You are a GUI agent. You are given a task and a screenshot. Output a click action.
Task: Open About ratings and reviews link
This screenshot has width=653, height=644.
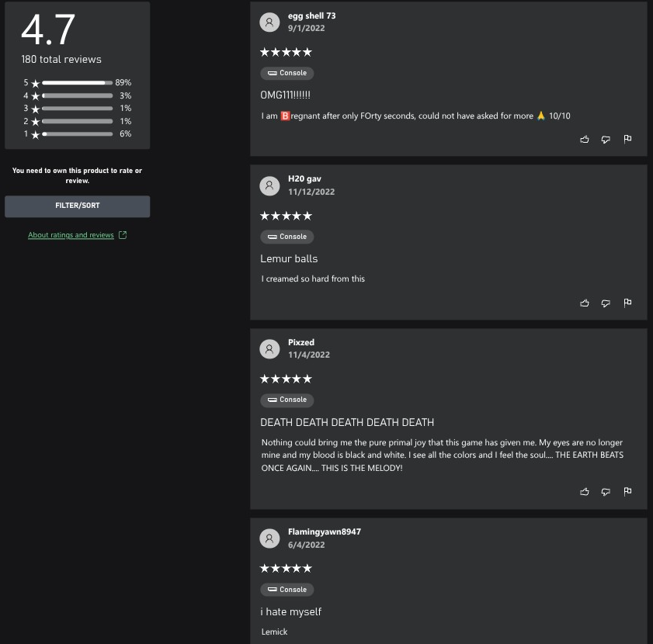tap(71, 235)
